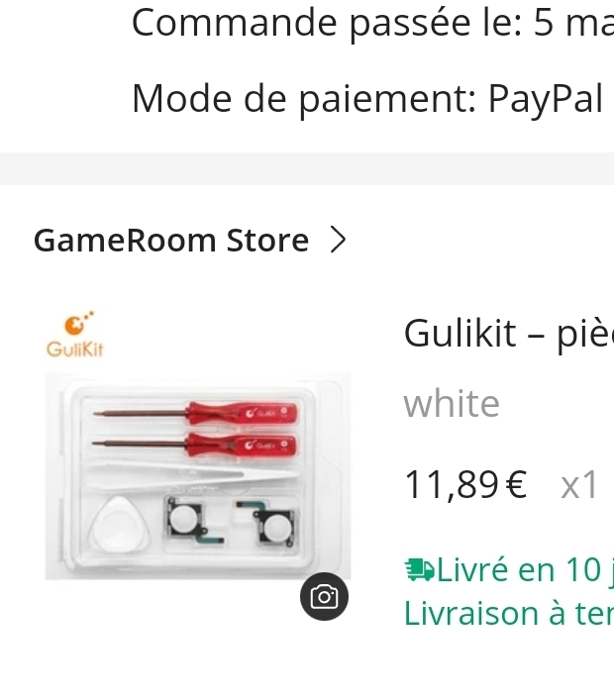Select the white variant label
Viewport: 614px width, 700px height.
(x=452, y=404)
